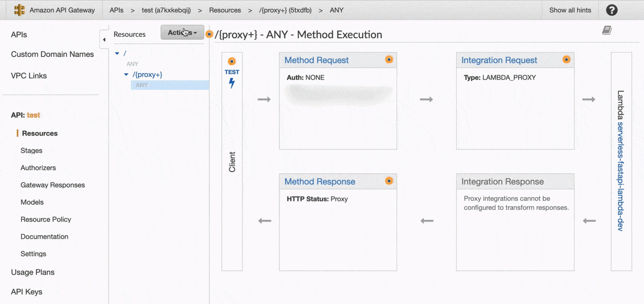Viewport: 644px width, 304px height.
Task: Click the Resources breadcrumb
Action: click(225, 10)
